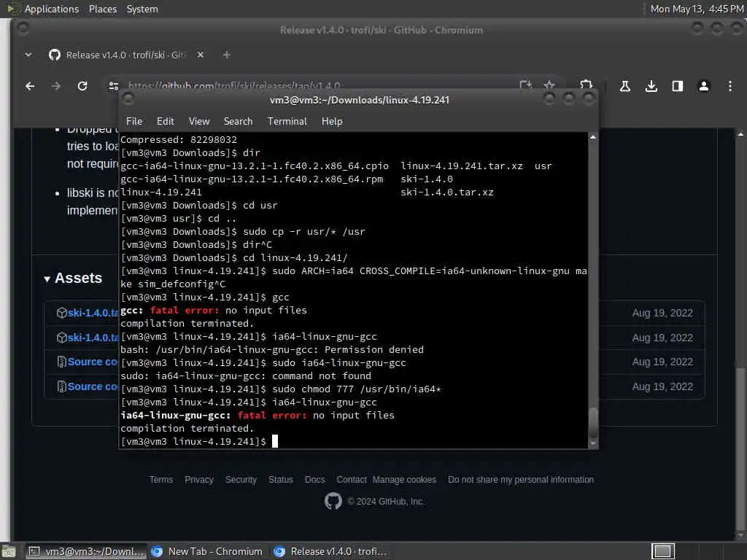Bookmark this page with the star icon

click(x=549, y=85)
